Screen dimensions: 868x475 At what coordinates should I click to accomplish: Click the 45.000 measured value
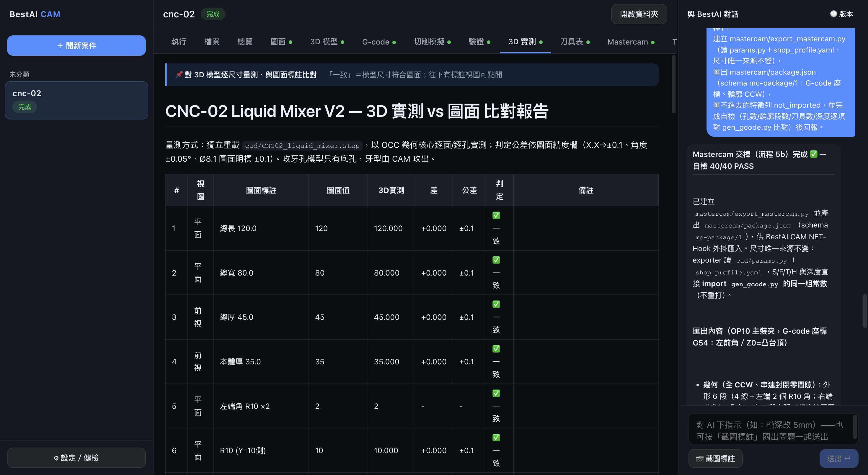click(x=386, y=317)
